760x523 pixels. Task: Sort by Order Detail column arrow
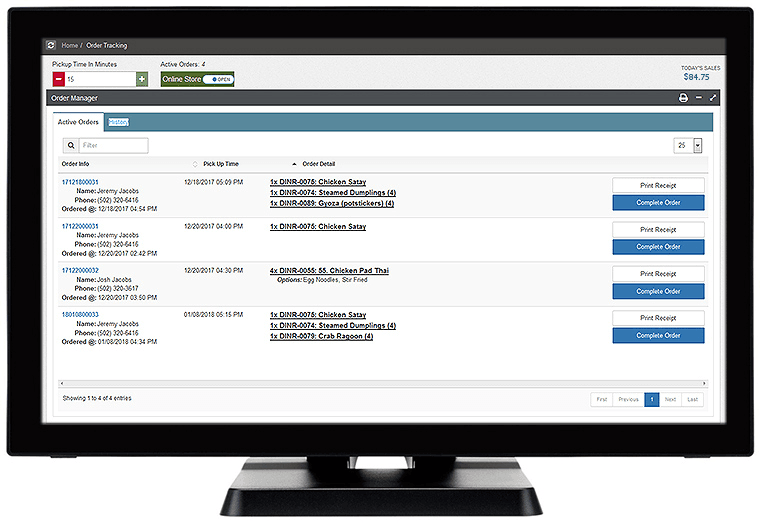point(294,163)
